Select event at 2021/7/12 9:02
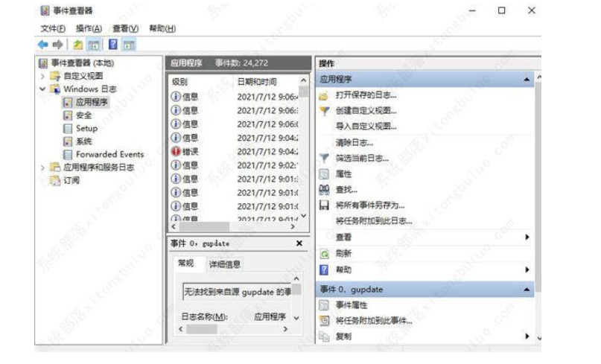 [234, 165]
